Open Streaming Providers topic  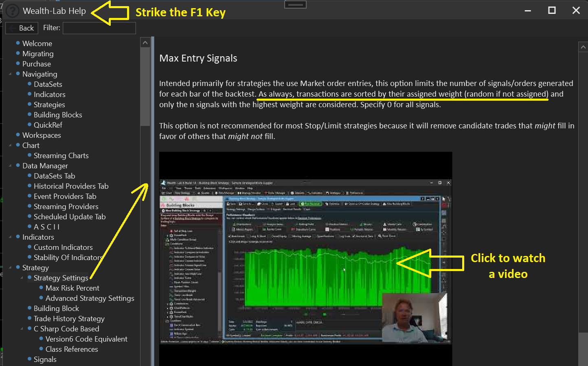coord(66,207)
